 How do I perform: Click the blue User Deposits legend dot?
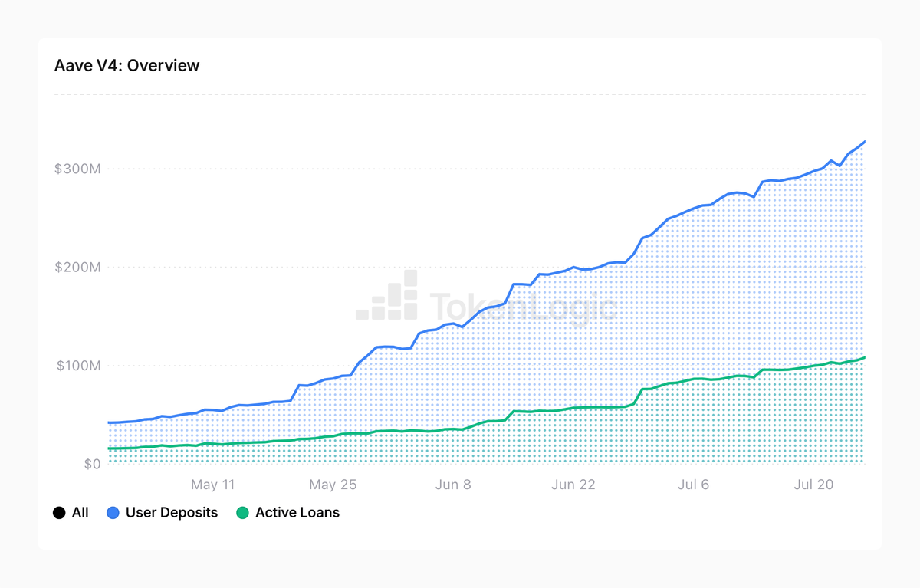(113, 513)
